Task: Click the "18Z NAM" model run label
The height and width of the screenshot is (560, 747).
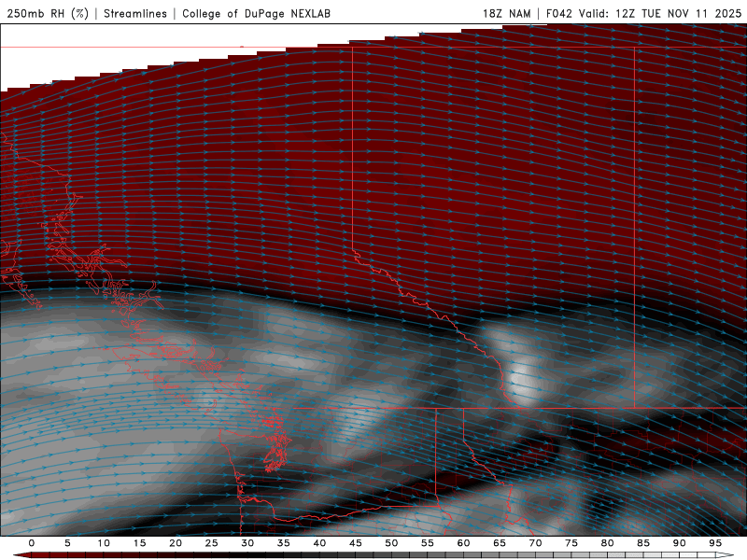Action: pyautogui.click(x=506, y=13)
